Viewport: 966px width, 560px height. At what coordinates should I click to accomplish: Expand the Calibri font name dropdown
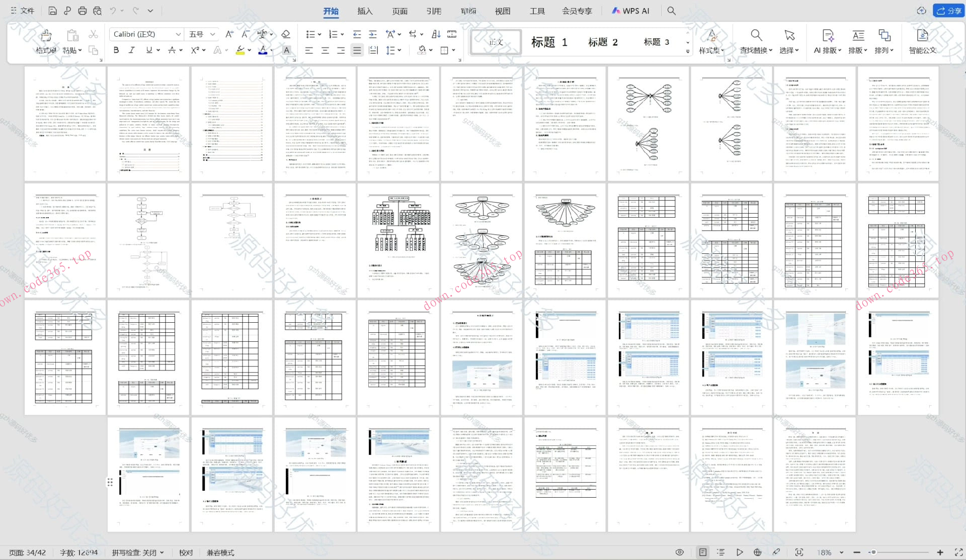click(178, 34)
